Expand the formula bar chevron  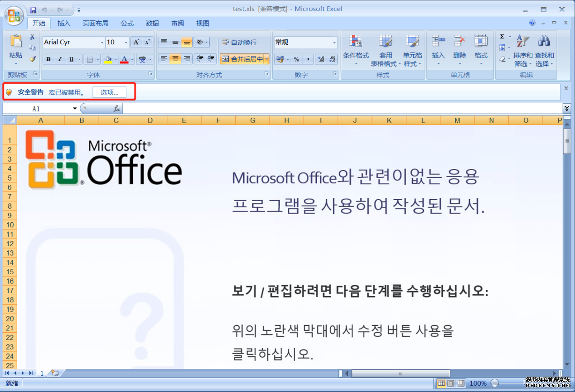(567, 108)
